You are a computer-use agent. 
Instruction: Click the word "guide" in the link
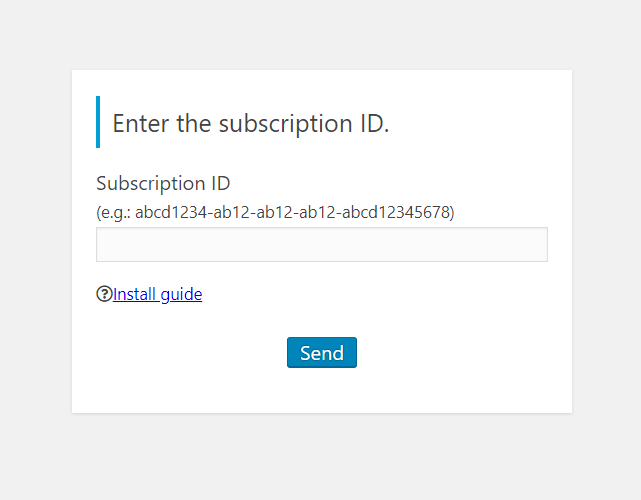click(181, 294)
